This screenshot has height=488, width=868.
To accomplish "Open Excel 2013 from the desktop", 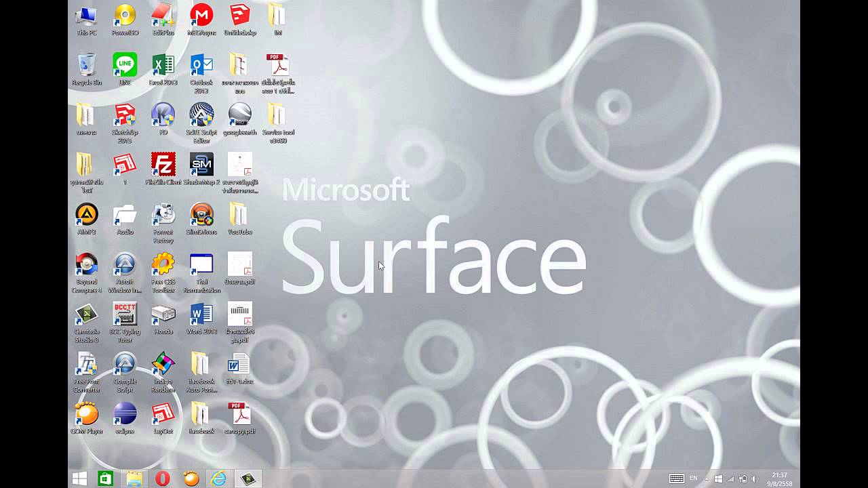I will click(163, 69).
